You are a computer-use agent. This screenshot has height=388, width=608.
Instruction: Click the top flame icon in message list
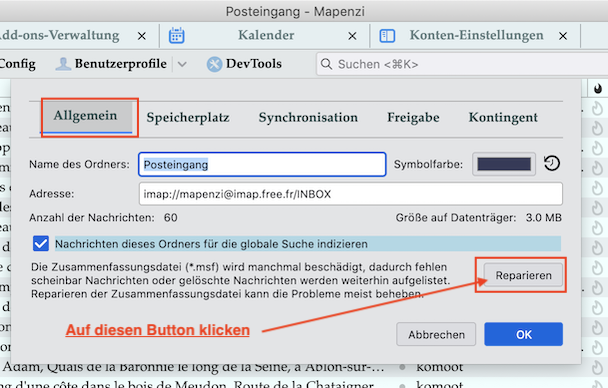tap(597, 109)
